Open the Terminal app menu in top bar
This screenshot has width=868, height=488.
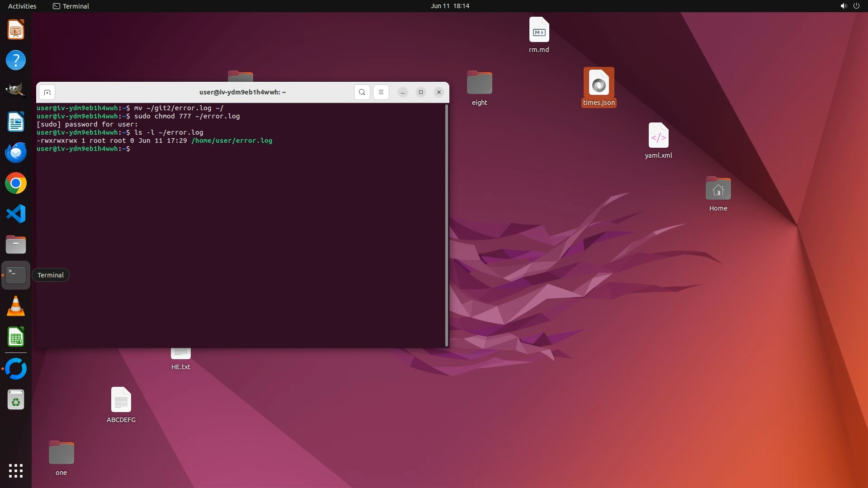click(71, 6)
